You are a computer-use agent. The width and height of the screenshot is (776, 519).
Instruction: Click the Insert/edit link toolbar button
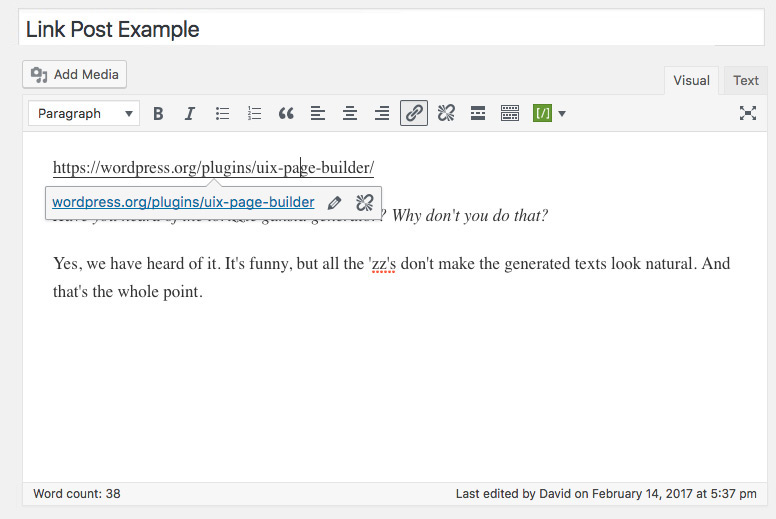(x=414, y=114)
